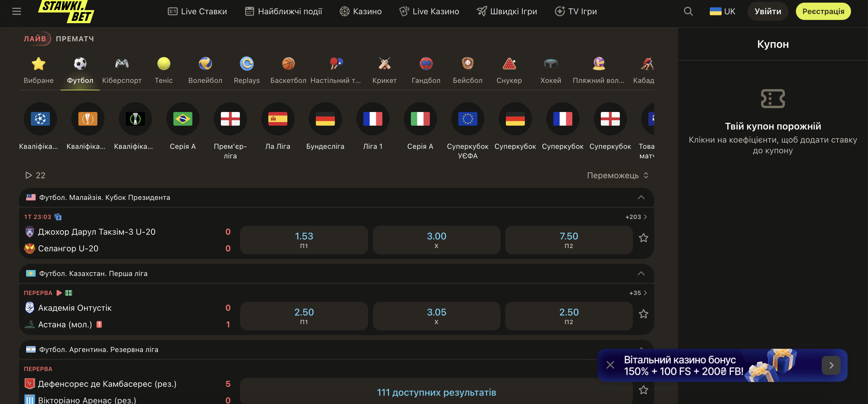Viewport: 868px width, 404px height.
Task: Collapse the Казахстан Перша ліга section
Action: click(x=641, y=273)
